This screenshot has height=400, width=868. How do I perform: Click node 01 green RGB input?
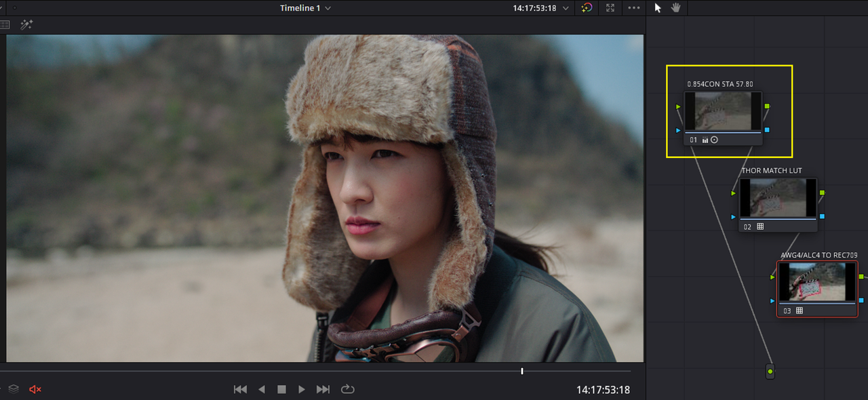click(678, 106)
